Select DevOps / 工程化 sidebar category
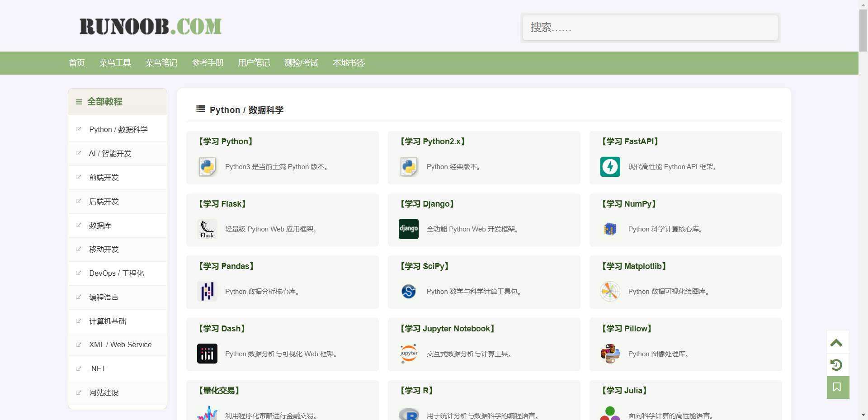868x420 pixels. pyautogui.click(x=117, y=274)
